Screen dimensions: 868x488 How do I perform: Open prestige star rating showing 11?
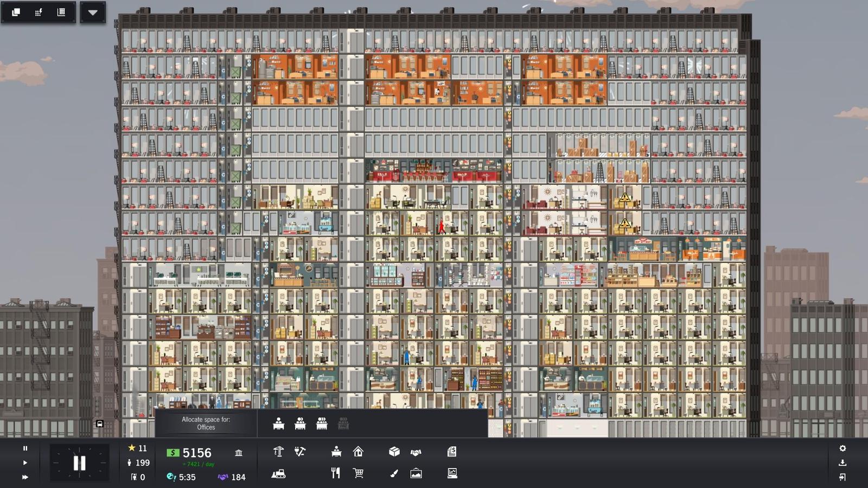(137, 448)
